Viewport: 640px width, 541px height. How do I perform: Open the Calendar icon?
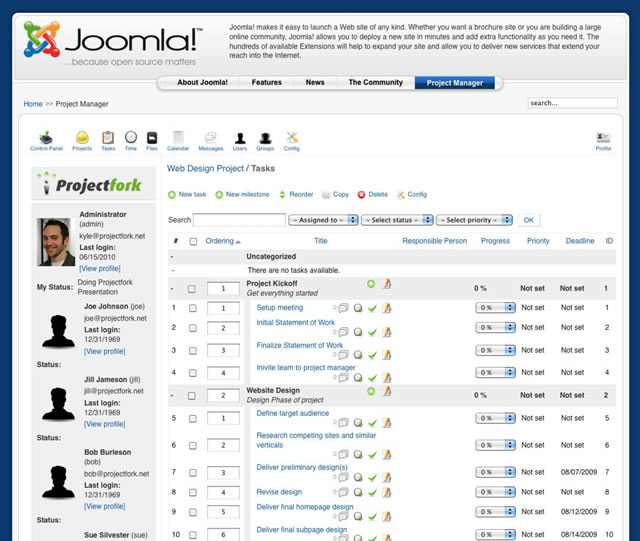pos(178,137)
